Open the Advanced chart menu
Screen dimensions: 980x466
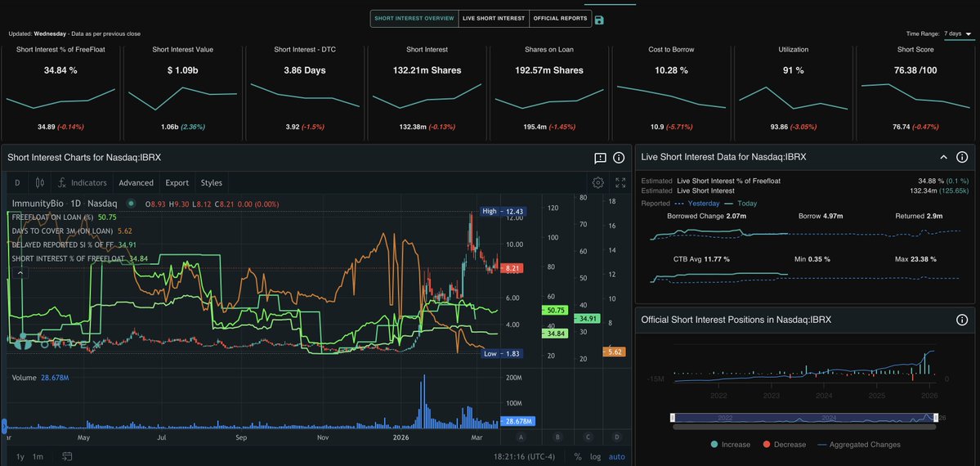(x=136, y=182)
